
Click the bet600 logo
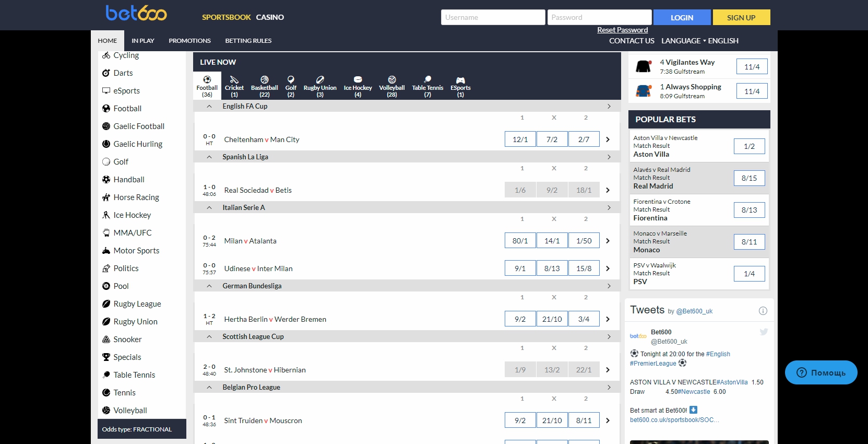[x=136, y=13]
